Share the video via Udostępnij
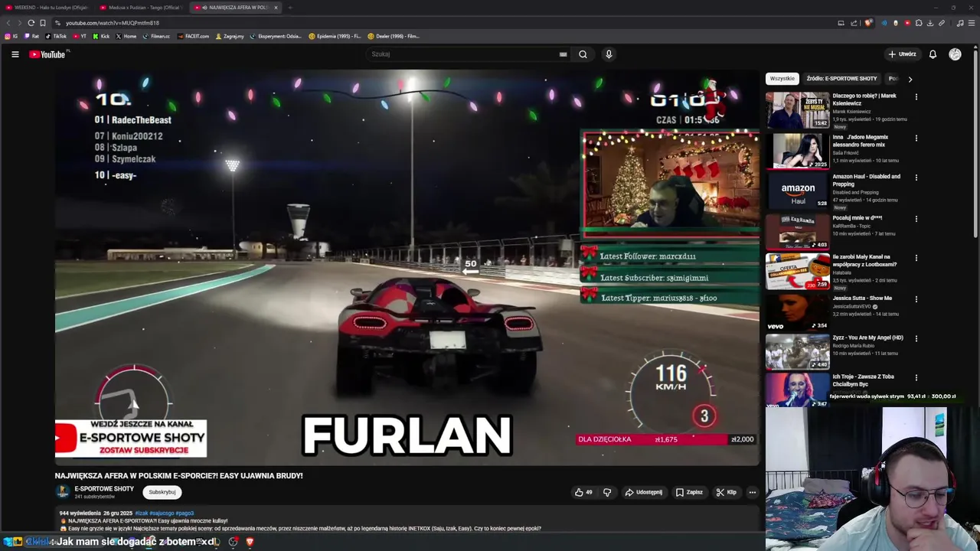Screen dimensions: 980x551 pyautogui.click(x=643, y=492)
